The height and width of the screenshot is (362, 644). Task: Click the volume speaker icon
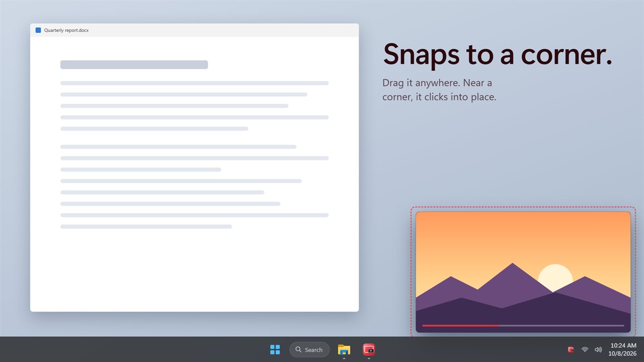click(x=598, y=349)
